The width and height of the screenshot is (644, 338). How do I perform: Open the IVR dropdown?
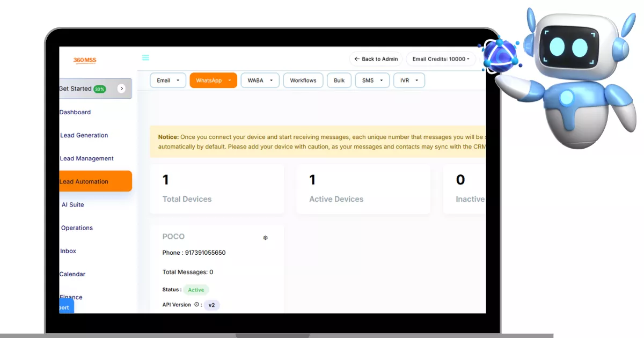coord(409,80)
